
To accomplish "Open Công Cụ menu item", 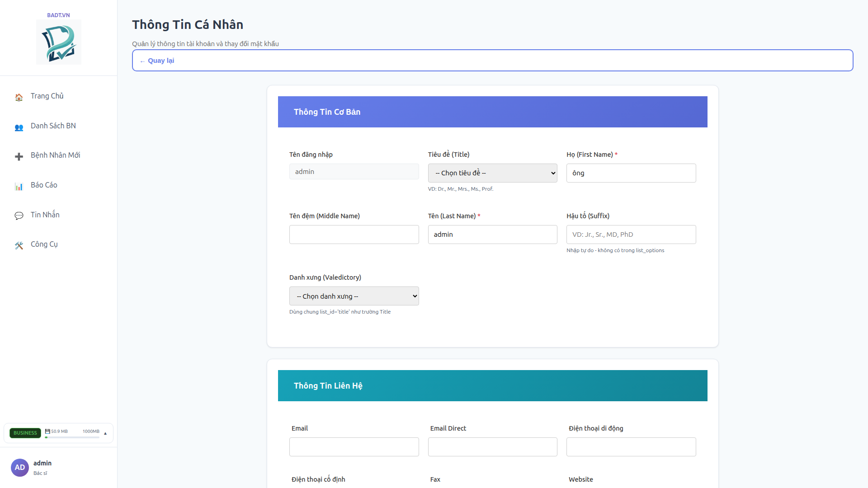I will pyautogui.click(x=59, y=244).
